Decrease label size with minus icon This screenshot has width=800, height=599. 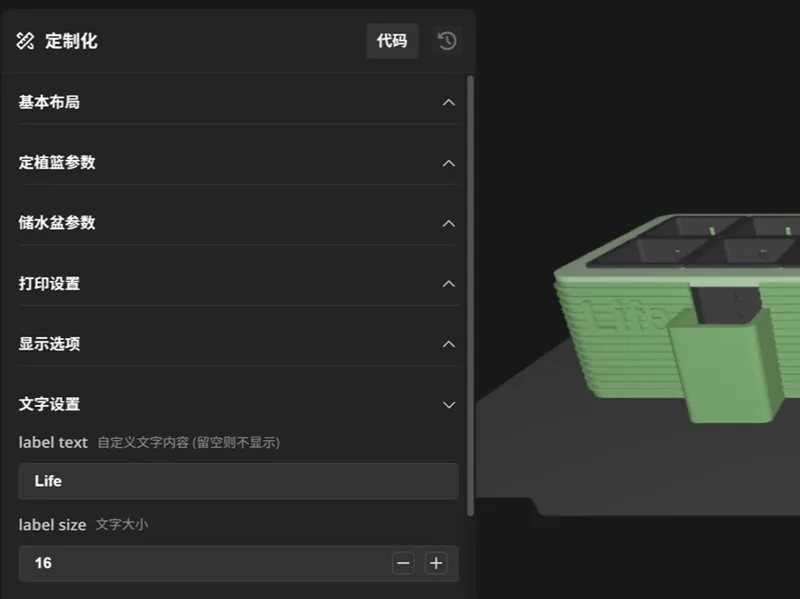403,563
